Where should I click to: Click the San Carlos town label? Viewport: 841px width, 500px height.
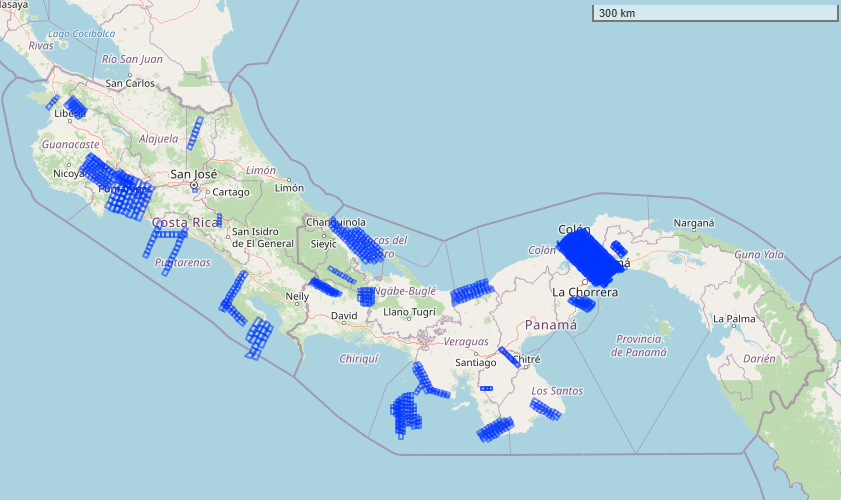point(130,83)
